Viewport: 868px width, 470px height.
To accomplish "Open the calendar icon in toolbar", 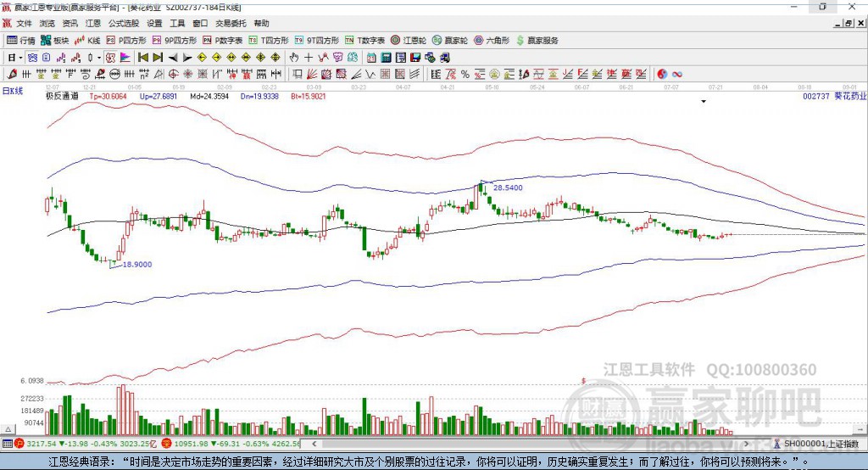I will coord(371,58).
